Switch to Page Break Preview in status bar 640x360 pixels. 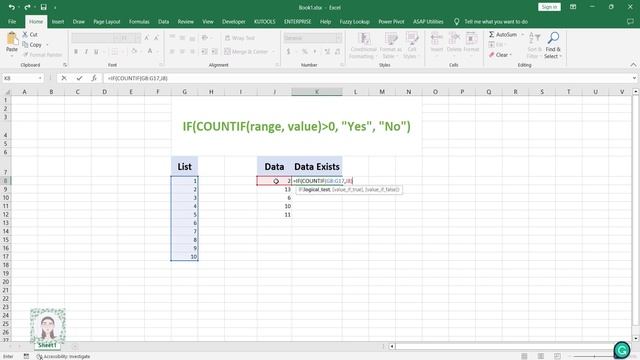tap(557, 356)
